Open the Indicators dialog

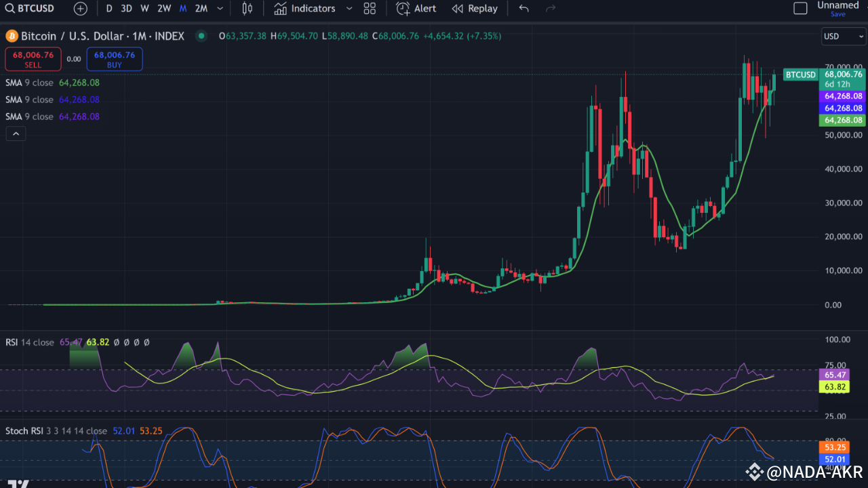(304, 8)
